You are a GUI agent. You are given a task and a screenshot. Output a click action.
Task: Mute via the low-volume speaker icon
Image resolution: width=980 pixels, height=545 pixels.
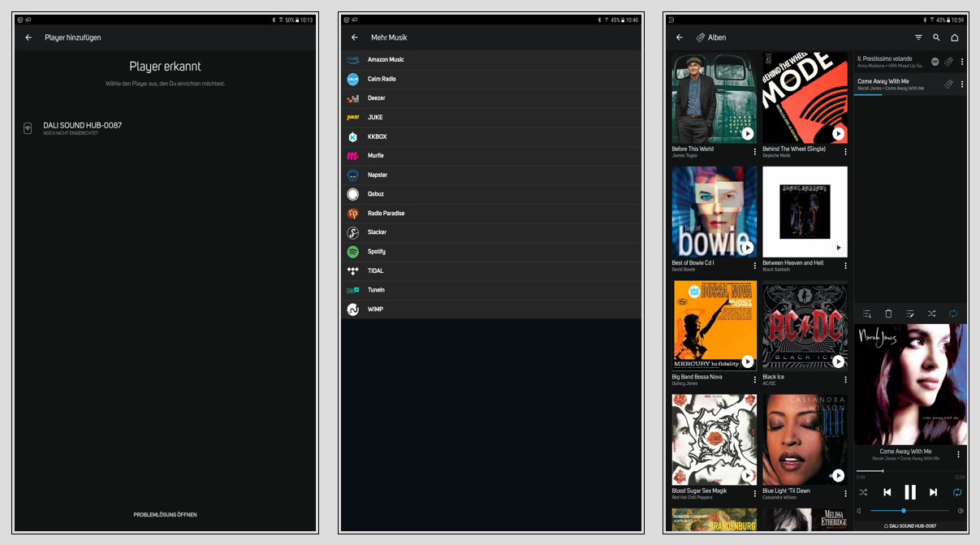(860, 511)
